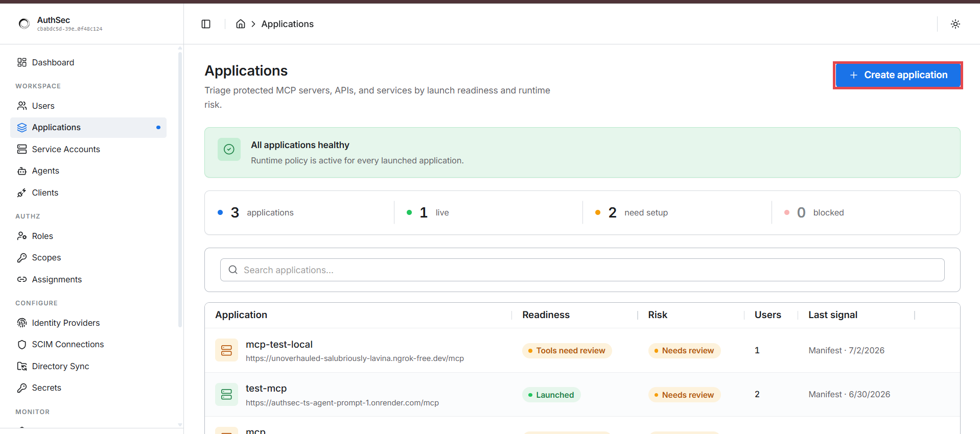Select Applications in the sidebar

pos(88,128)
